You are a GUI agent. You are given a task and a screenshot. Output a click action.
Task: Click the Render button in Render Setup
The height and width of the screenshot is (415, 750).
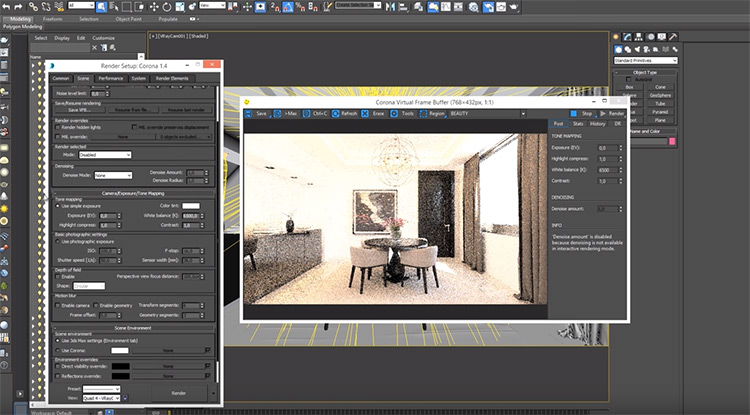(178, 393)
